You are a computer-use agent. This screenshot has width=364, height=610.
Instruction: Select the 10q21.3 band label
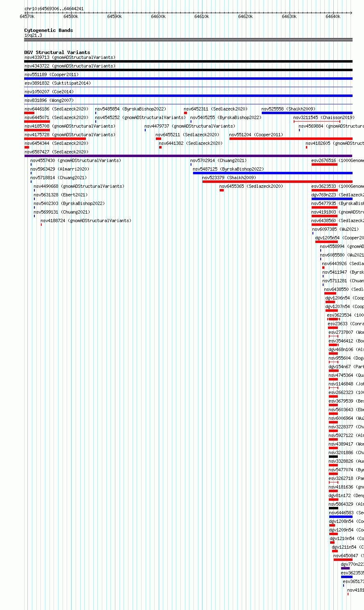[x=33, y=35]
